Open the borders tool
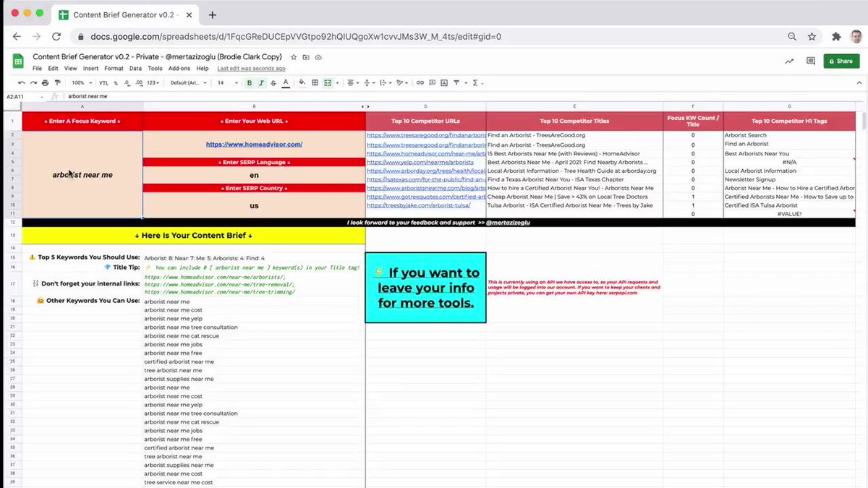Image resolution: width=868 pixels, height=488 pixels. coord(315,83)
